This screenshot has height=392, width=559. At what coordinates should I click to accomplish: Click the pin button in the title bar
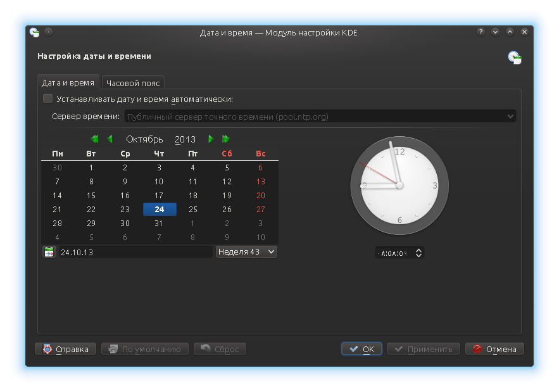click(49, 32)
